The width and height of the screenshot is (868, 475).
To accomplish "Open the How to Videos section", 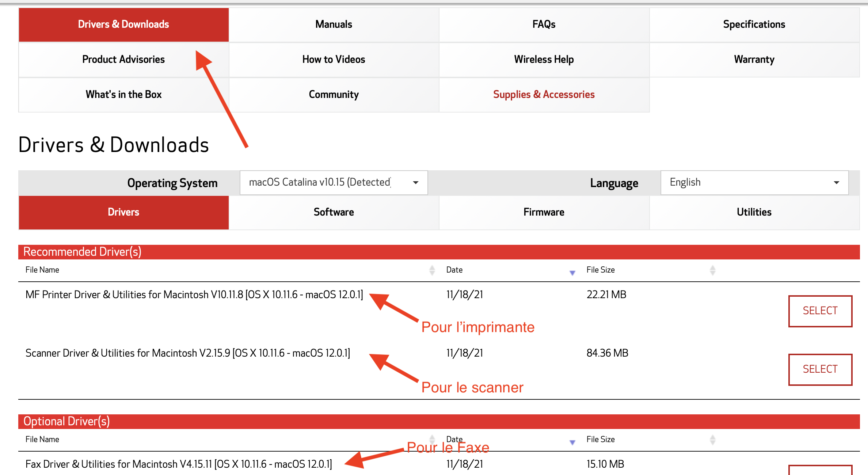I will tap(334, 60).
